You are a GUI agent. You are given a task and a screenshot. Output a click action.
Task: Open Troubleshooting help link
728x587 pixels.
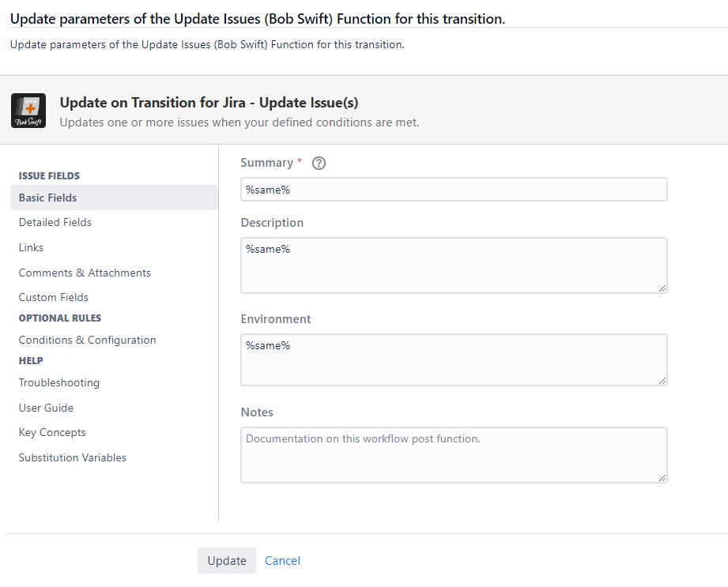pyautogui.click(x=59, y=383)
